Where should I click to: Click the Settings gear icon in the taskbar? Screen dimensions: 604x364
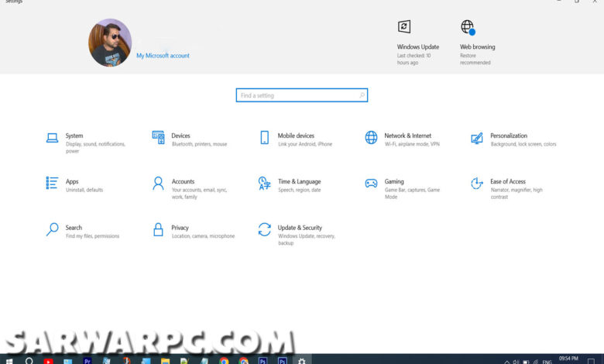coord(302,361)
